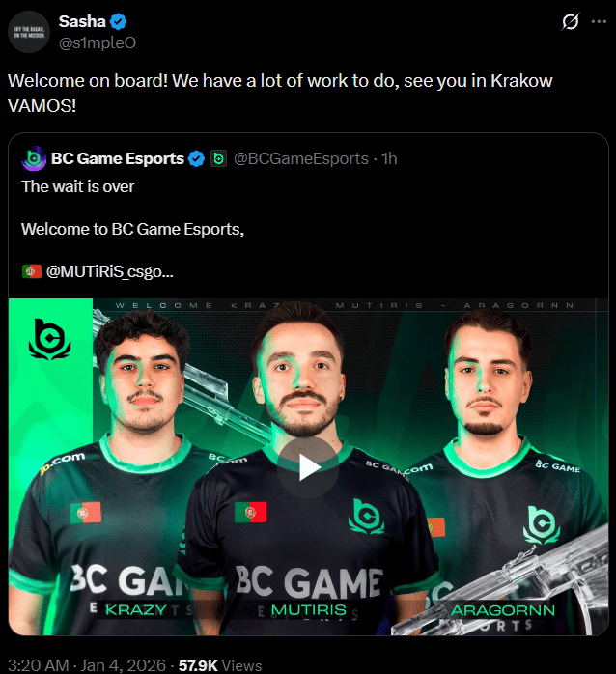The image size is (616, 674).
Task: Click the ARAGORNN name label in the video
Action: tap(503, 610)
